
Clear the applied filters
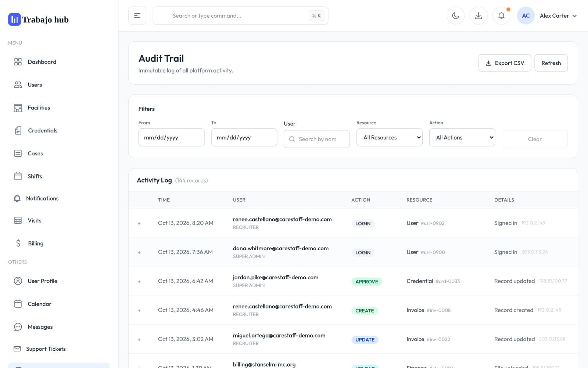(535, 139)
